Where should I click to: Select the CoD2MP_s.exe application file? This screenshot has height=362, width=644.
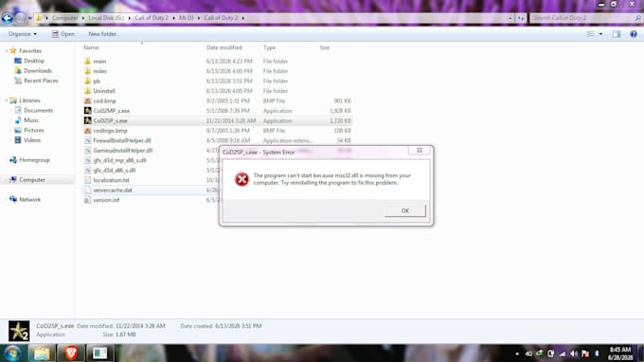click(x=112, y=111)
